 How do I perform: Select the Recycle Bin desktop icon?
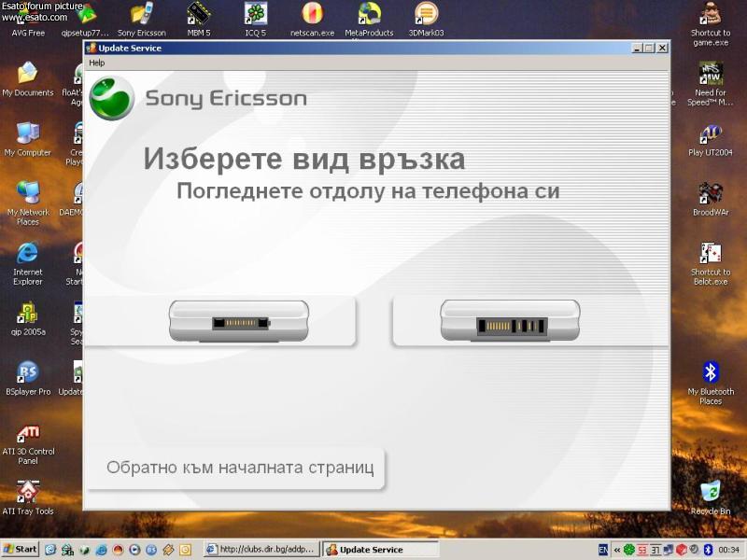tap(711, 498)
